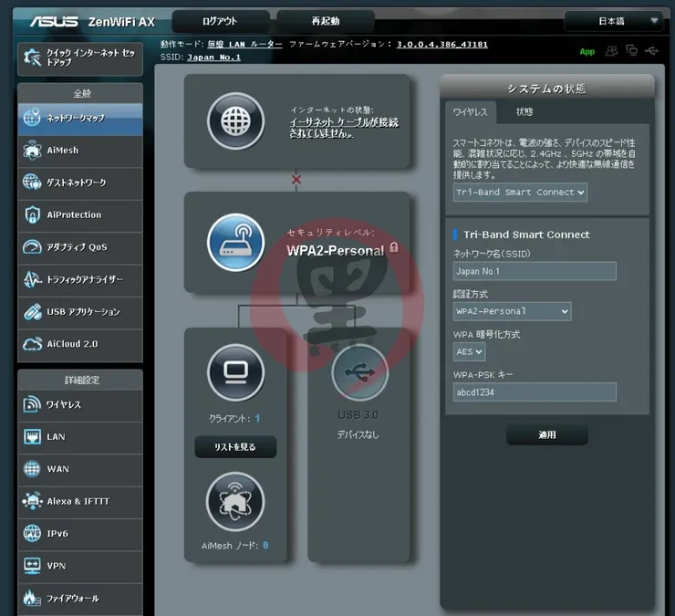Open the Firewall flame icon

(32, 598)
